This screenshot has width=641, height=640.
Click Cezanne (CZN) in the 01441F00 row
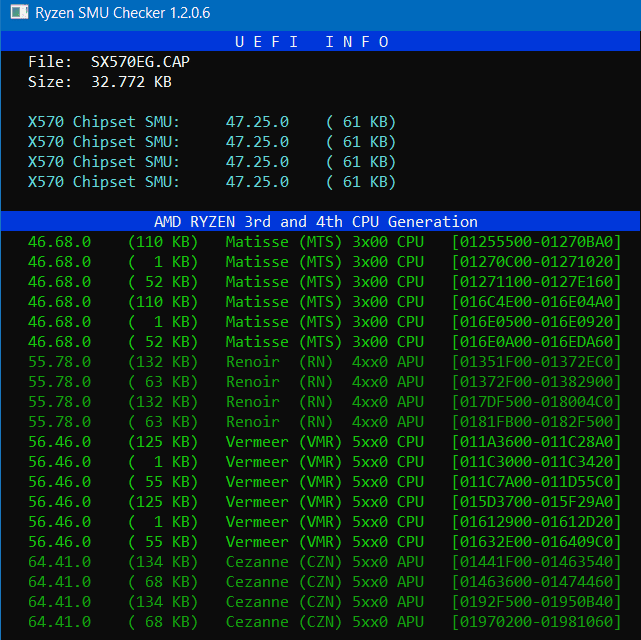coord(283,562)
